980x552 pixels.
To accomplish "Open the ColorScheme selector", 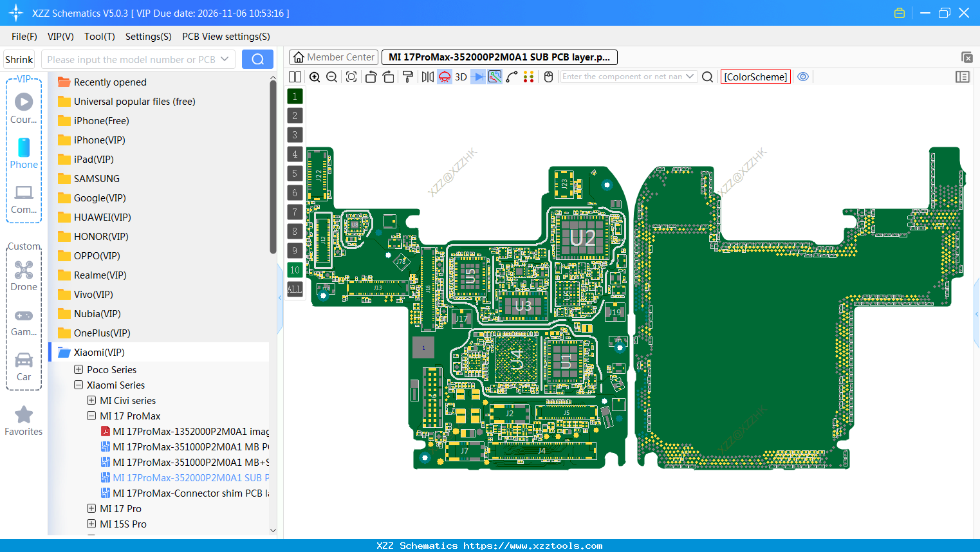I will [755, 77].
